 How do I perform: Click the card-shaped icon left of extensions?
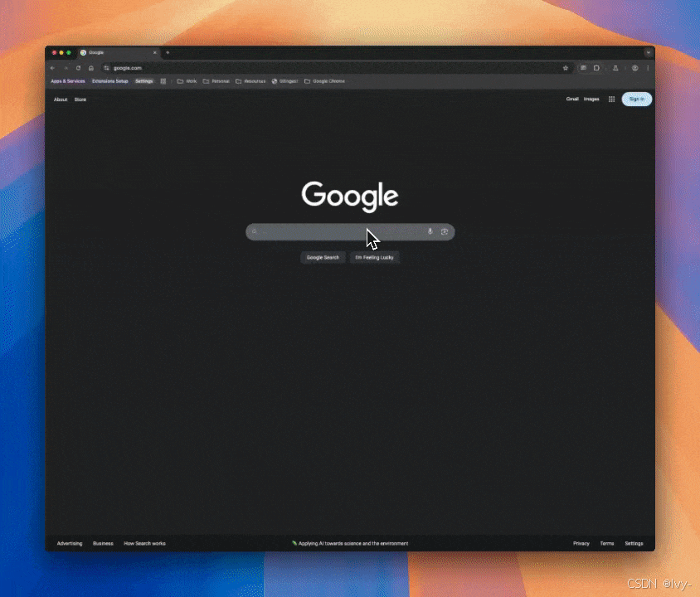tap(583, 68)
